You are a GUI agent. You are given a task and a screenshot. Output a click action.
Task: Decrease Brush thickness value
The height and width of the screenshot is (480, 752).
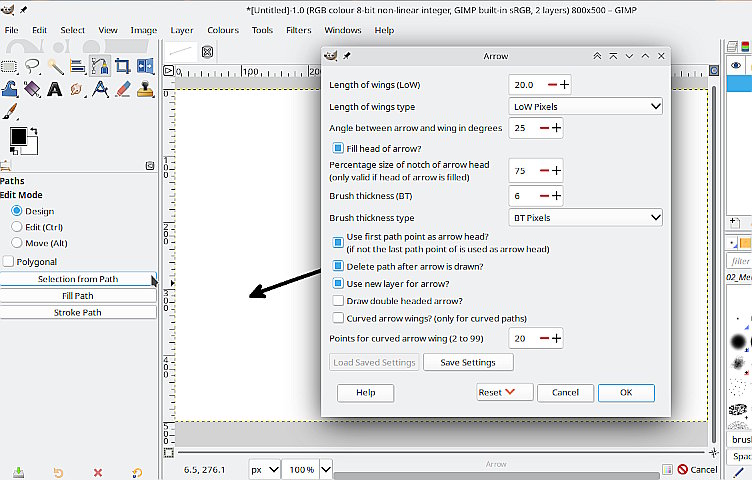pos(544,196)
